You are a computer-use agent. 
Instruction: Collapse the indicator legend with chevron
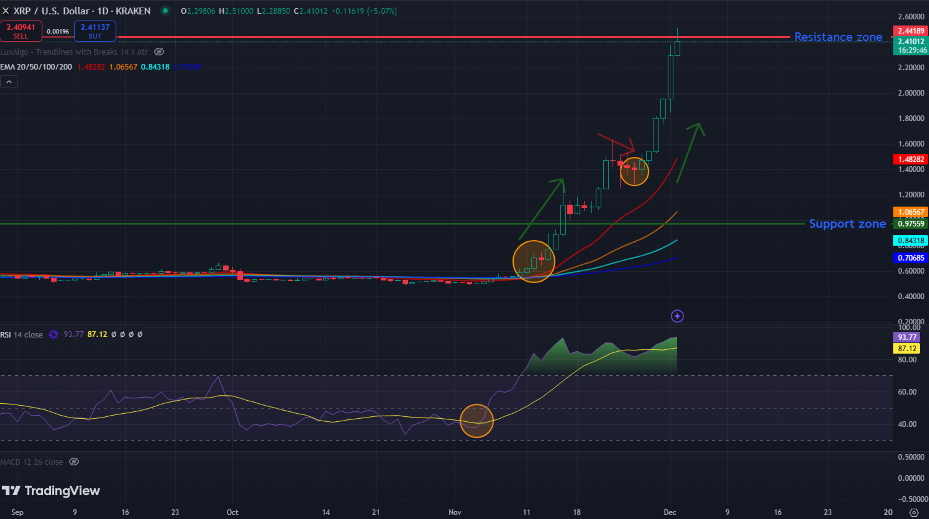[x=9, y=83]
